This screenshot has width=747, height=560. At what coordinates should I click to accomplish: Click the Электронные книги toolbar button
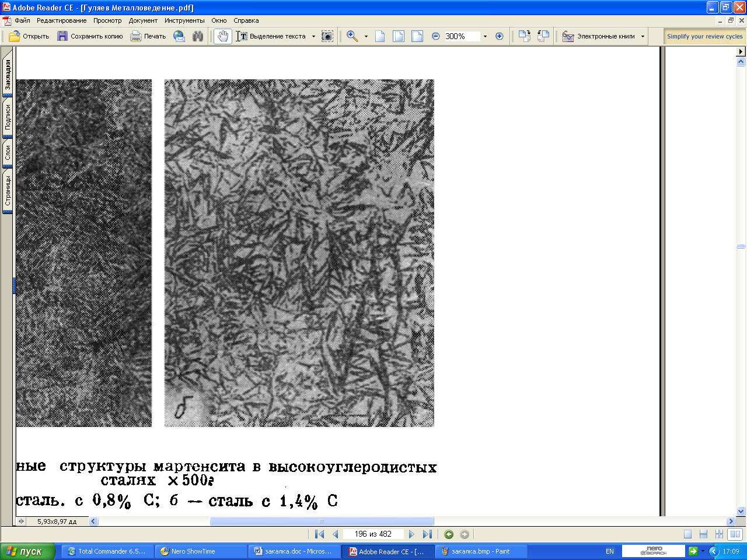point(599,36)
